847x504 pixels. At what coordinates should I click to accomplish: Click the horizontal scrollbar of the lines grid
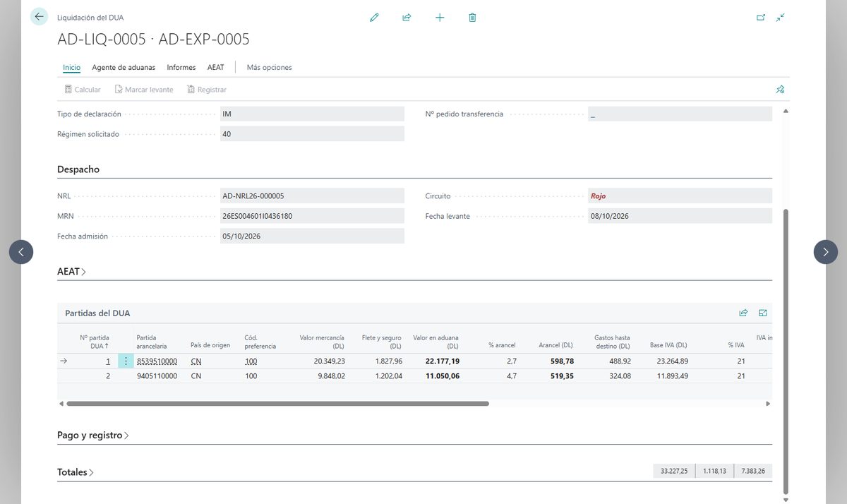pos(277,404)
